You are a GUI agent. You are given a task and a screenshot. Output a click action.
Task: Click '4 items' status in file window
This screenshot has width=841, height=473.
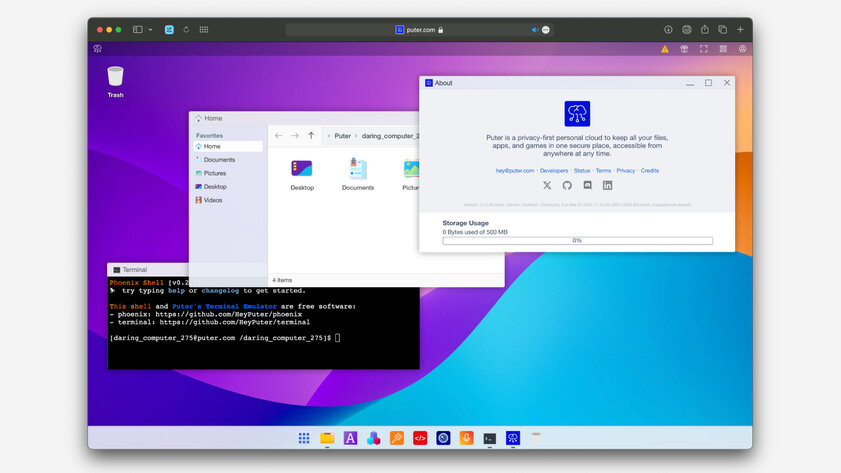point(282,280)
